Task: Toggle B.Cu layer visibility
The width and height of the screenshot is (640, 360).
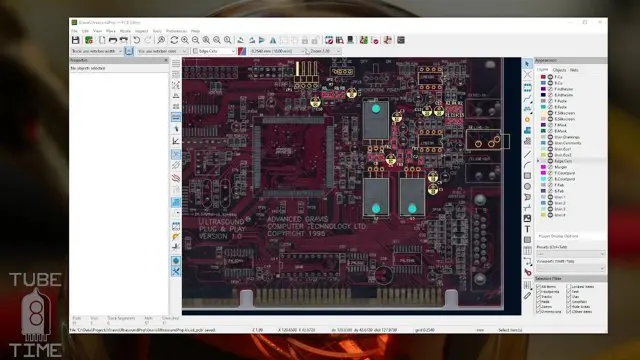Action: [550, 83]
